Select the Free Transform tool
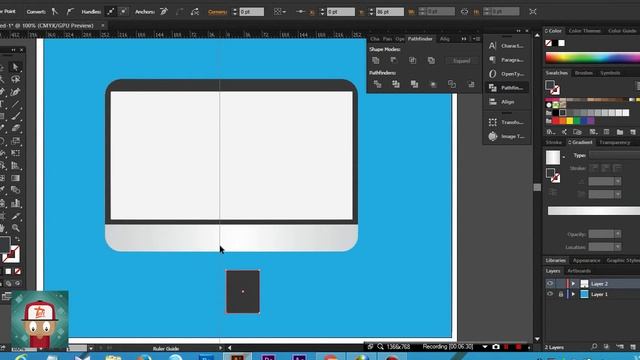 [x=16, y=153]
